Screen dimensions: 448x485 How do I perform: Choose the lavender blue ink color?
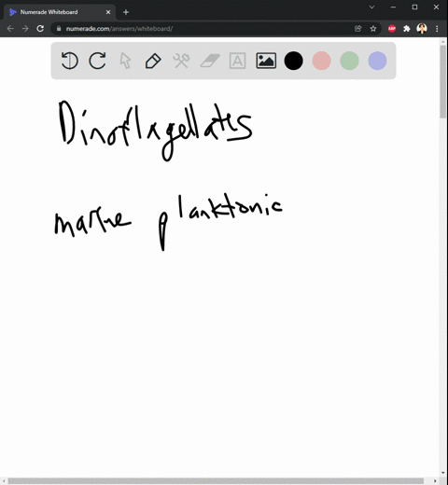377,61
